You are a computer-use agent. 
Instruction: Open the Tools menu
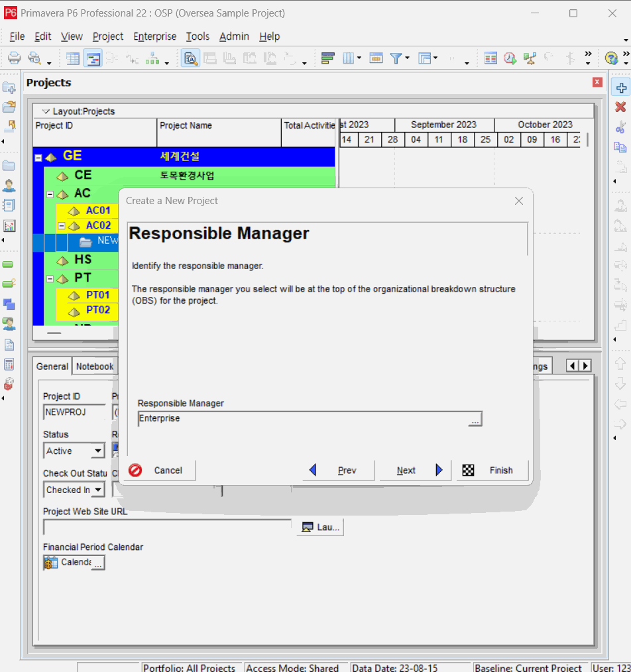(x=198, y=36)
